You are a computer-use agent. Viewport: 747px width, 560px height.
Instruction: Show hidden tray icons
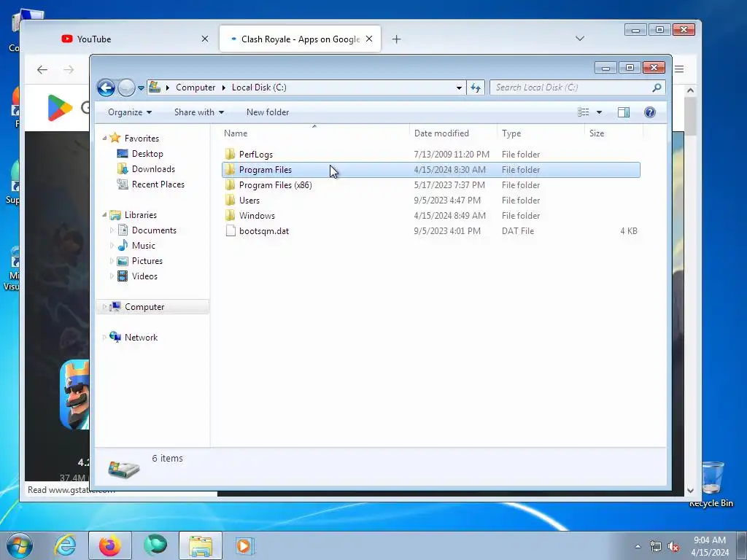click(638, 546)
